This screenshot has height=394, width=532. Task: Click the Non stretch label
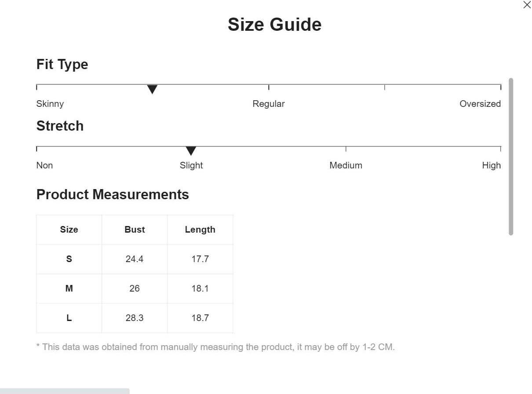(x=44, y=165)
